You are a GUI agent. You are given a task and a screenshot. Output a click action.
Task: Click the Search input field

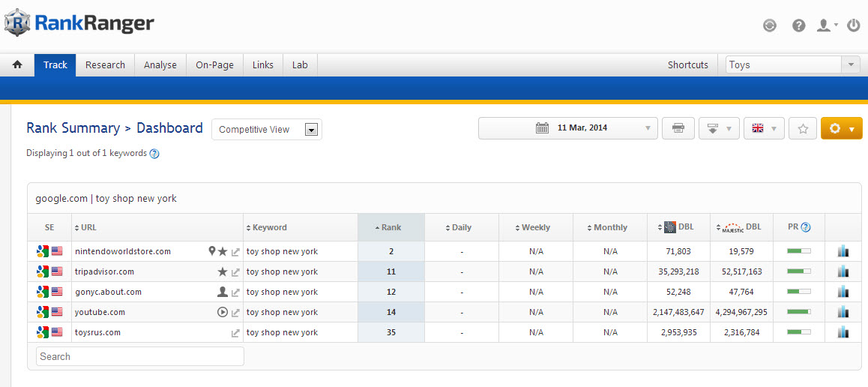point(140,356)
